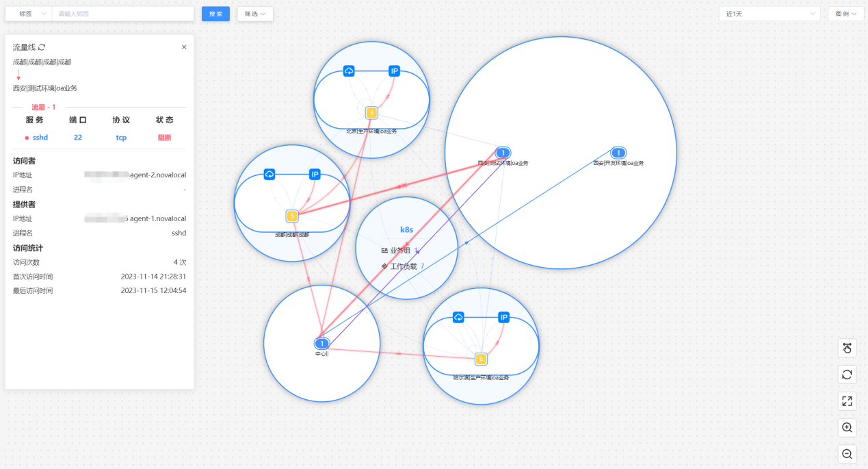Image resolution: width=868 pixels, height=469 pixels.
Task: Click the port value 22
Action: tap(78, 138)
